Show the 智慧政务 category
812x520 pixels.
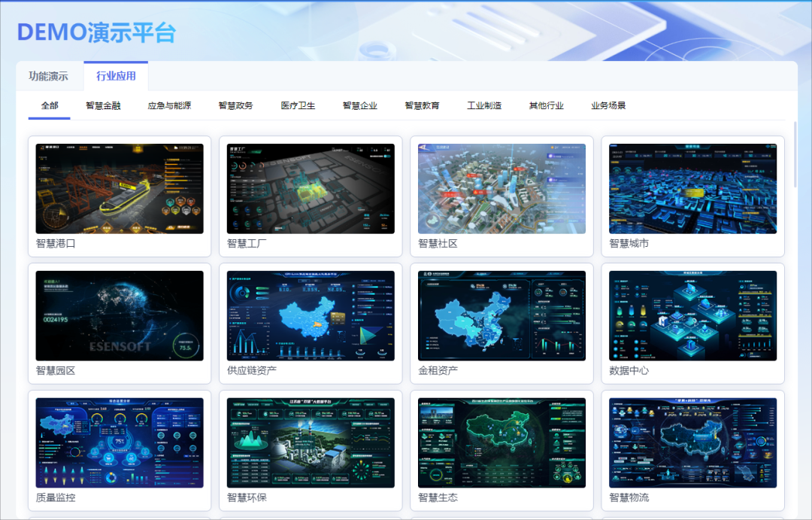point(235,105)
